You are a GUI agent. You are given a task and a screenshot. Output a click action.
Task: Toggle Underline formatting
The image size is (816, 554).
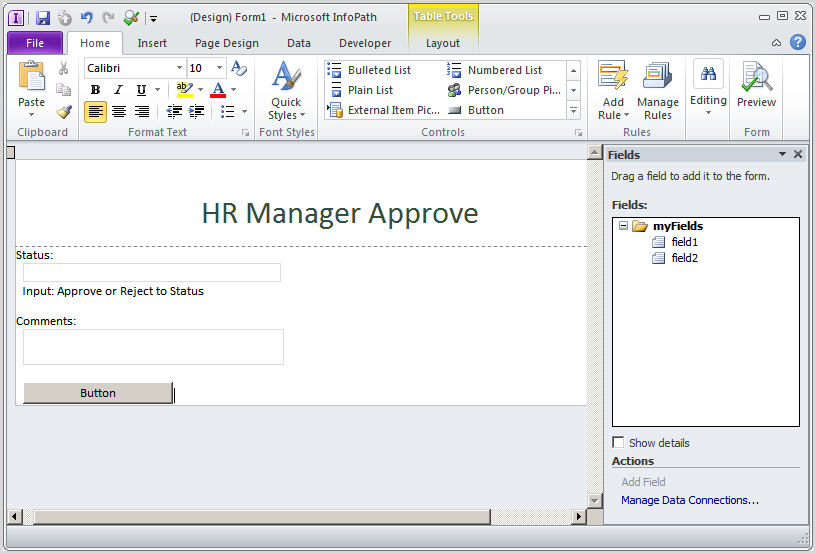(141, 89)
